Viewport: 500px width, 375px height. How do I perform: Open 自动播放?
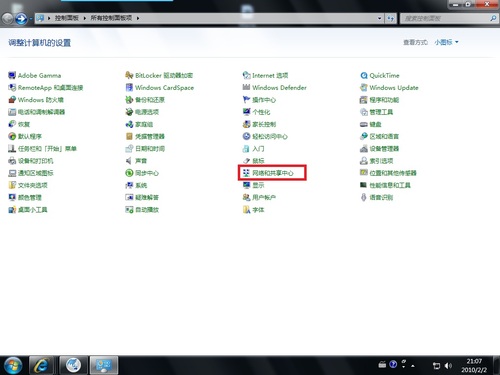click(x=142, y=210)
